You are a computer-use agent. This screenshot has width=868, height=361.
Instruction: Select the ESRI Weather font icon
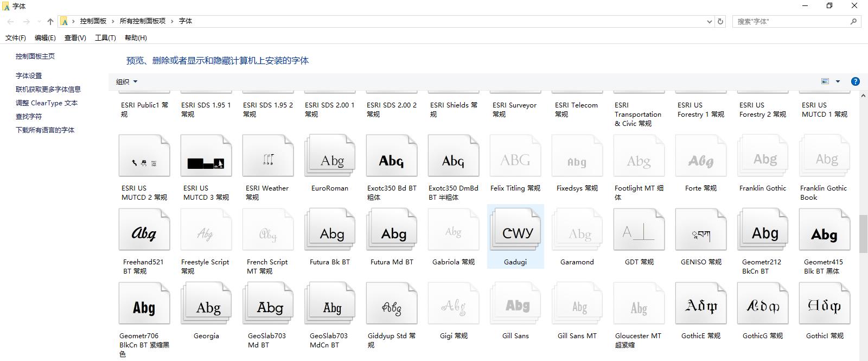[x=268, y=156]
